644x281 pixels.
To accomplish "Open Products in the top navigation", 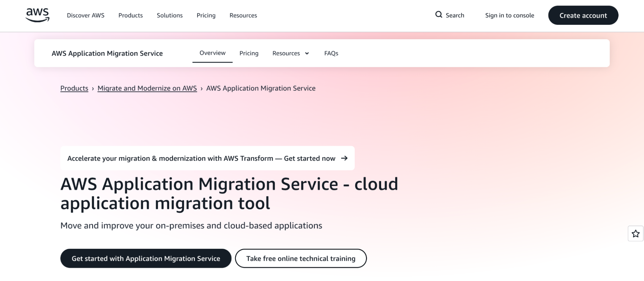I will 130,15.
